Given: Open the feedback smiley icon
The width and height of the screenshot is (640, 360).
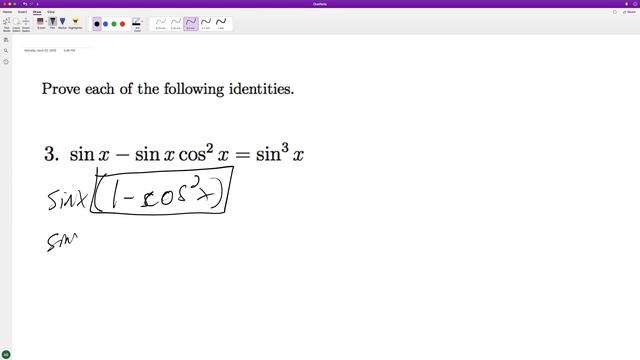Looking at the screenshot, I should point(635,4).
